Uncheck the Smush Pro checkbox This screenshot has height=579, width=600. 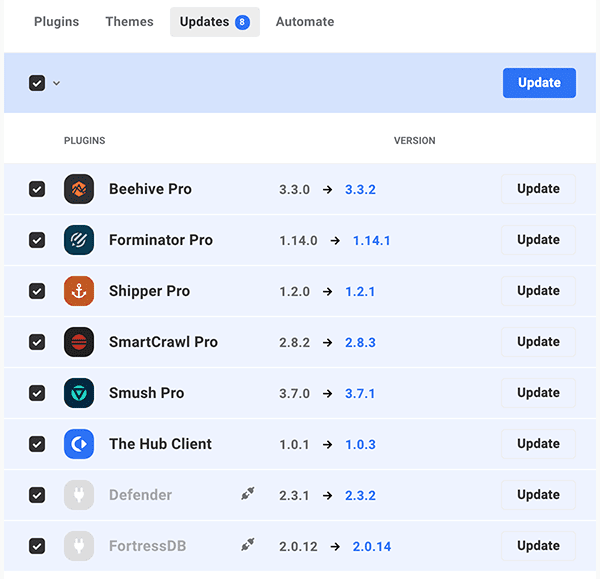pos(37,393)
